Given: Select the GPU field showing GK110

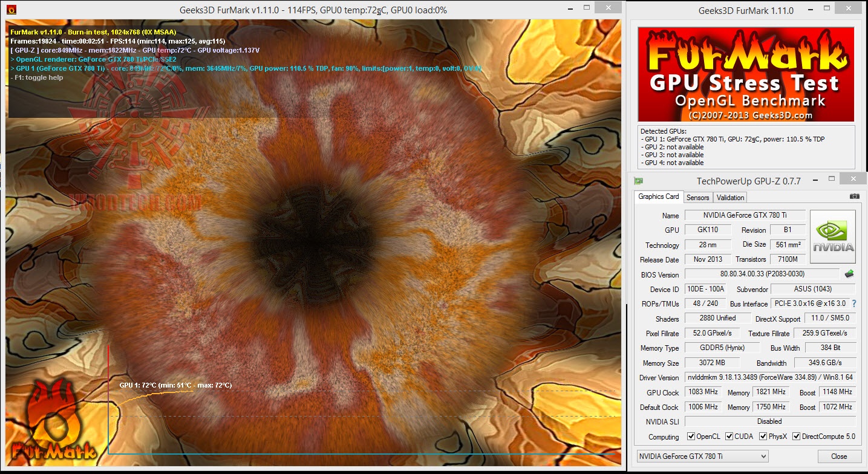Looking at the screenshot, I should (708, 230).
